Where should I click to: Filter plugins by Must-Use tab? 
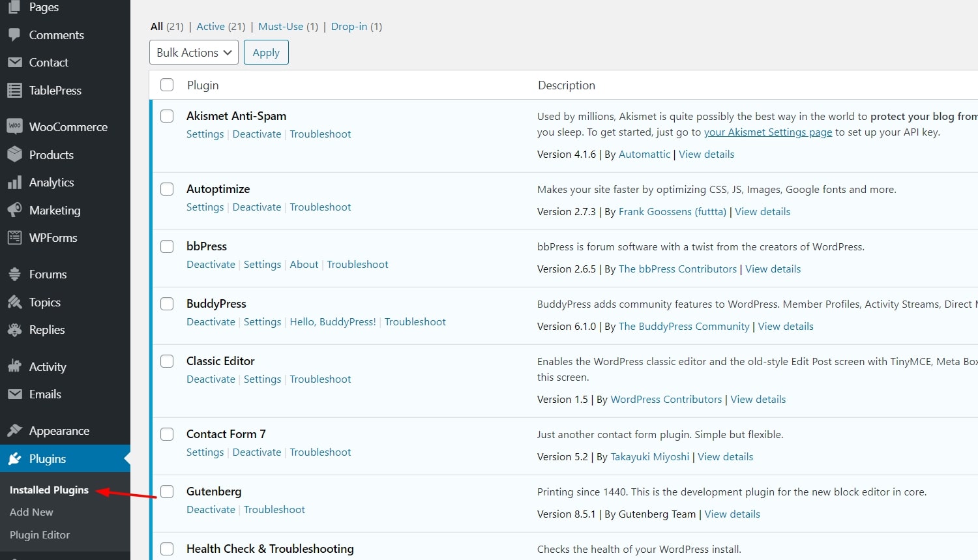(280, 27)
